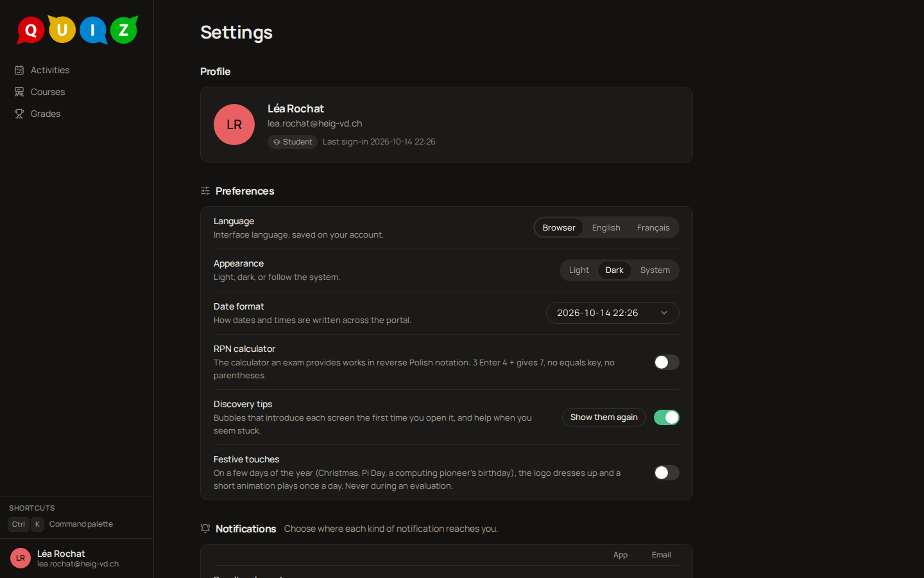Click the large LR profile avatar
This screenshot has height=578, width=924.
tap(234, 125)
